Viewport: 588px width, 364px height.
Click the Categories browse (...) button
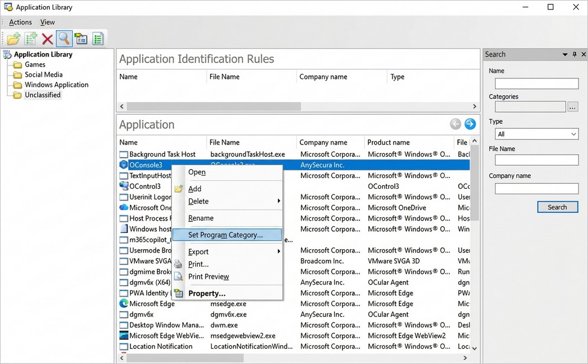572,107
